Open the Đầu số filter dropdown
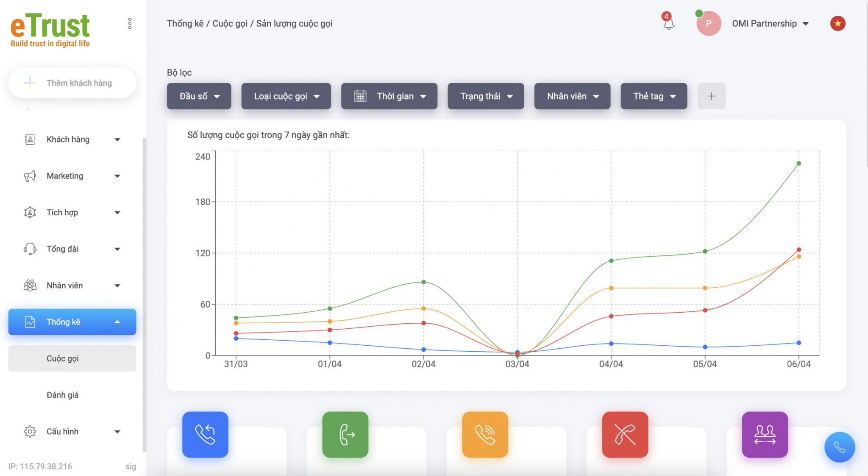 point(199,96)
